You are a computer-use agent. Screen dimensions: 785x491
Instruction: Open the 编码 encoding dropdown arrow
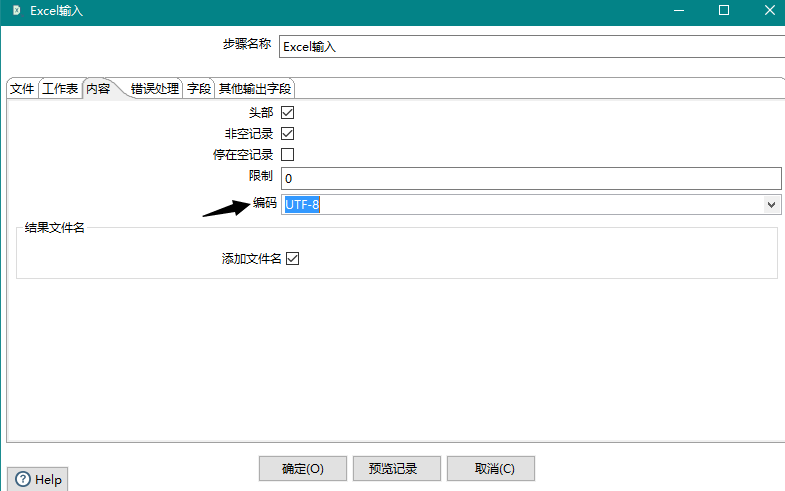771,205
